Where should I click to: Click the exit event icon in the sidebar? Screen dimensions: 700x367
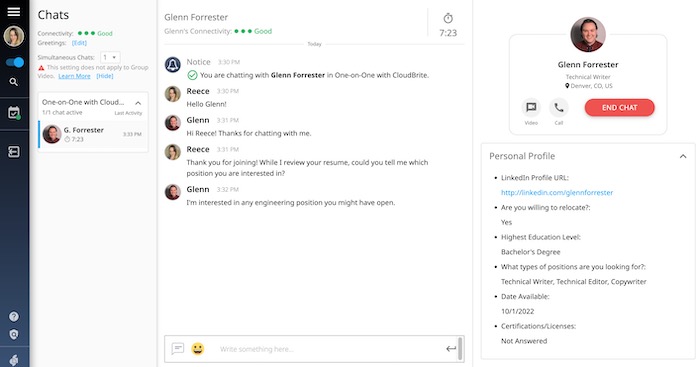[x=14, y=152]
